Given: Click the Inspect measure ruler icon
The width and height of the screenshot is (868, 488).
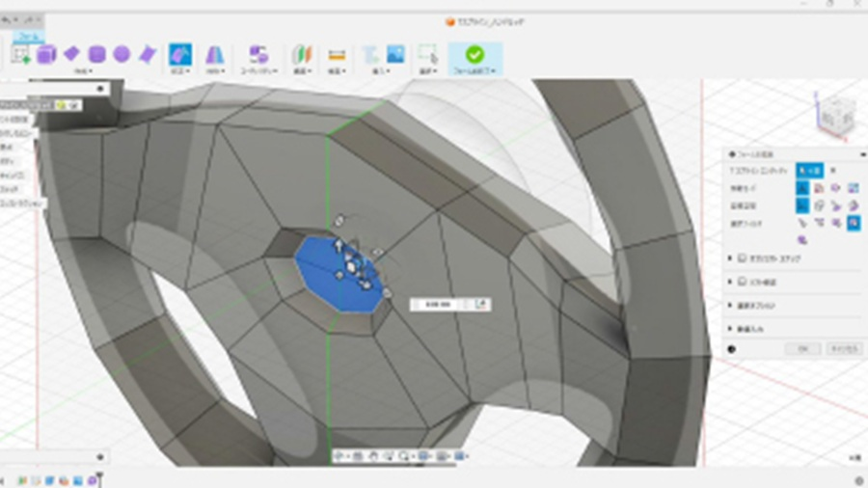Looking at the screenshot, I should click(x=337, y=55).
